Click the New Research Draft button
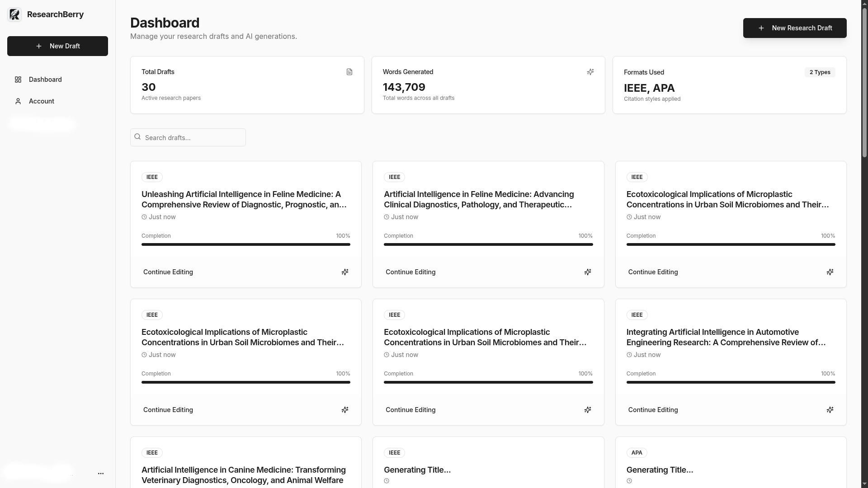Screen dimensions: 868x488 pos(795,28)
